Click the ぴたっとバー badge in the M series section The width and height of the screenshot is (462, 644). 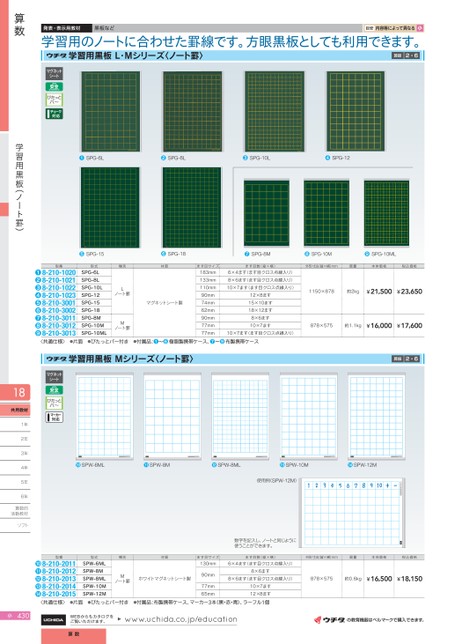pos(54,402)
